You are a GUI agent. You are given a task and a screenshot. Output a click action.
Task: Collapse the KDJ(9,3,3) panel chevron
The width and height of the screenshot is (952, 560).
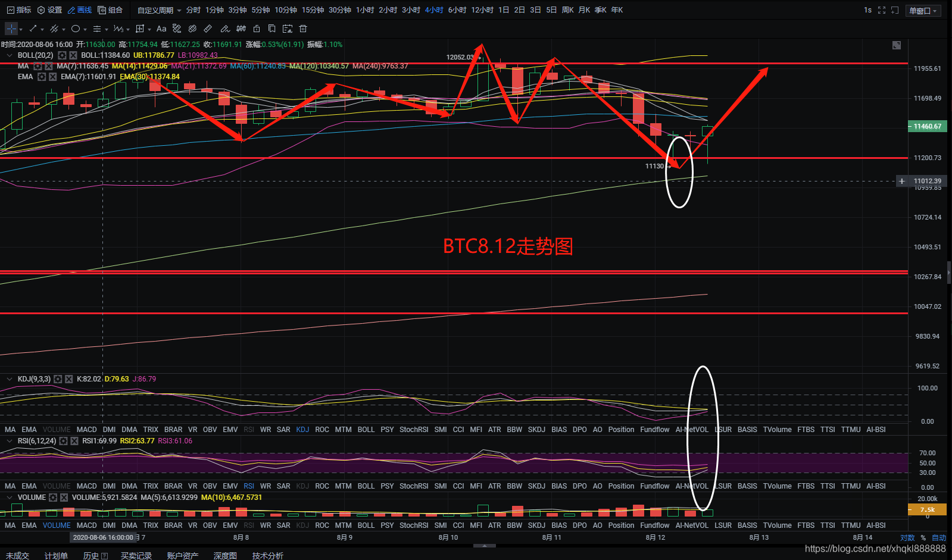10,379
